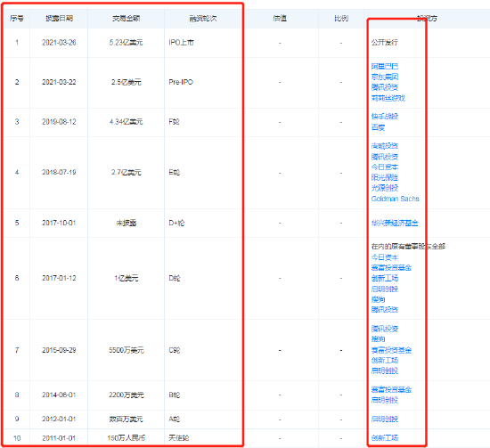The width and height of the screenshot is (490, 448).
Task: Select the date 2021-03-26
Action: (59, 43)
